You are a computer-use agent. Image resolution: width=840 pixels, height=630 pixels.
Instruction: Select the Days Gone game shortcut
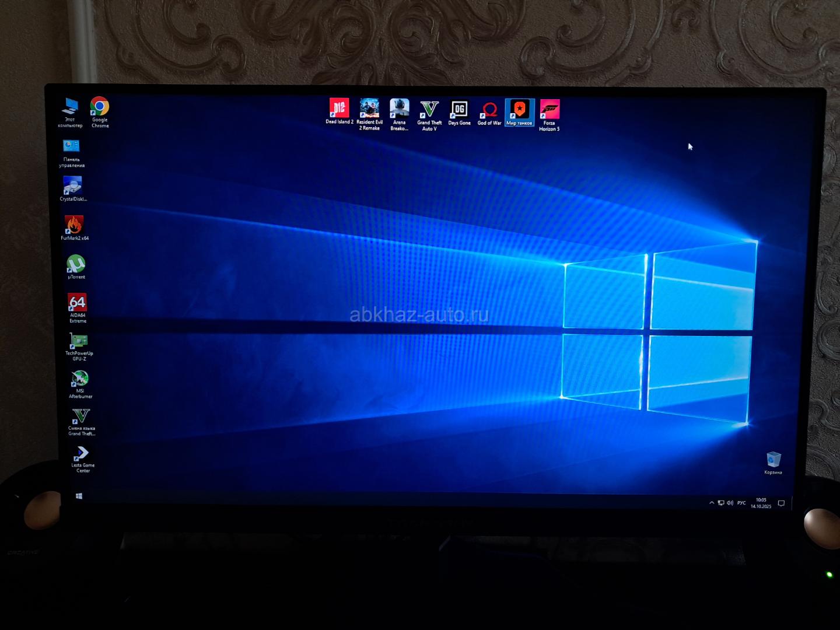pyautogui.click(x=459, y=110)
